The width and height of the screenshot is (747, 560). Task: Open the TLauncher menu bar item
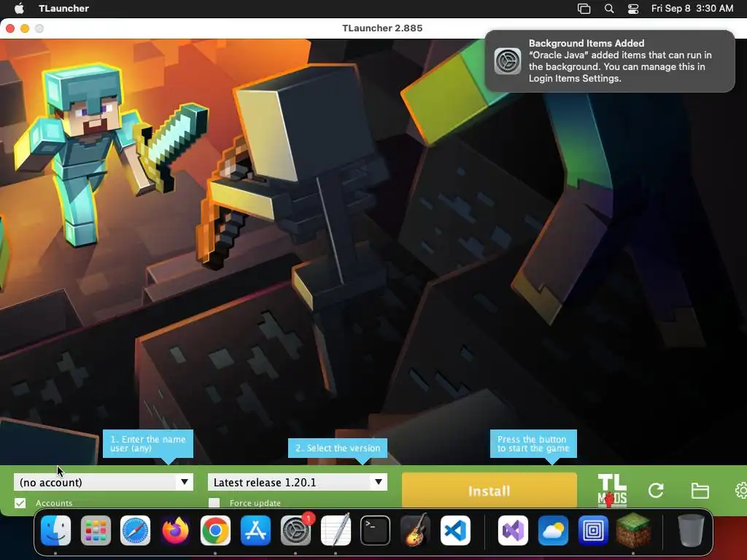64,8
